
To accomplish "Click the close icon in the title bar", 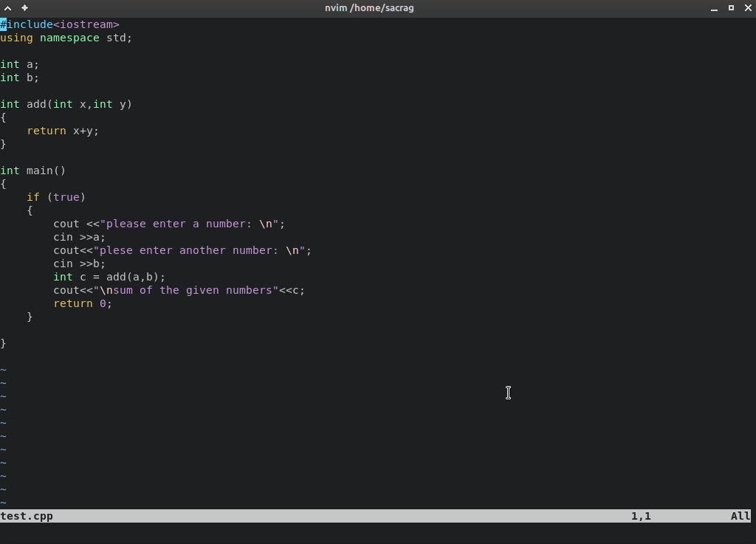I will (748, 7).
